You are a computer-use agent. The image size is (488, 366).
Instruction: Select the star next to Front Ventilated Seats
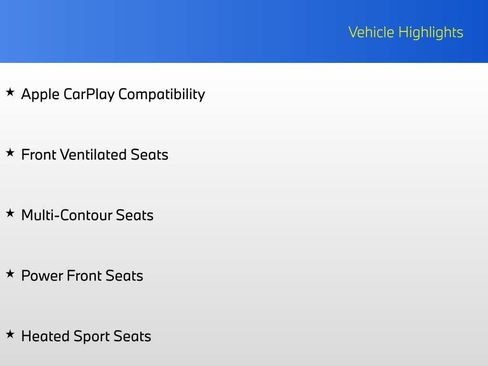(10, 153)
